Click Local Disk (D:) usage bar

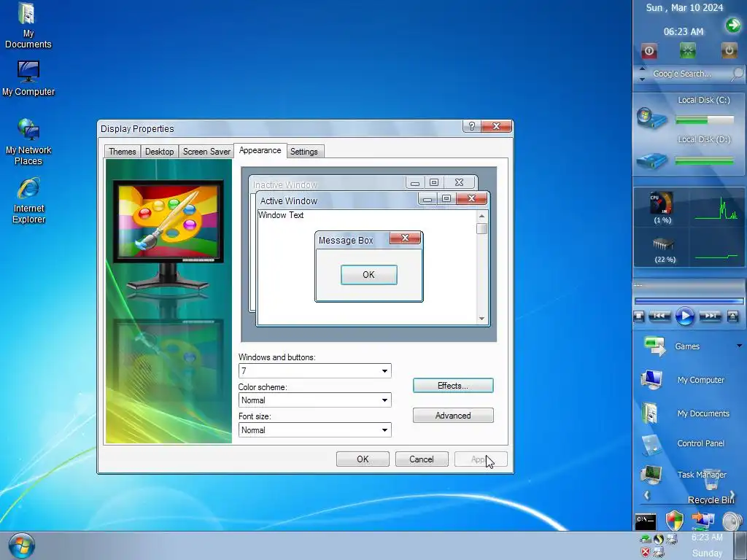tap(705, 161)
